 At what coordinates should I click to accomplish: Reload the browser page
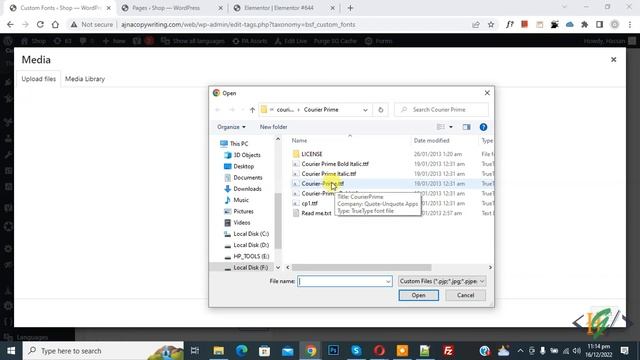coord(40,24)
